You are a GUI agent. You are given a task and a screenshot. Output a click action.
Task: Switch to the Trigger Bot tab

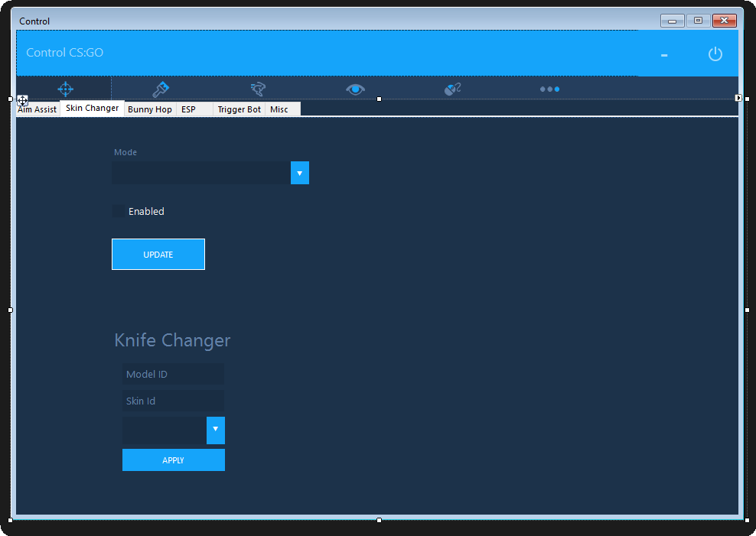[x=240, y=109]
